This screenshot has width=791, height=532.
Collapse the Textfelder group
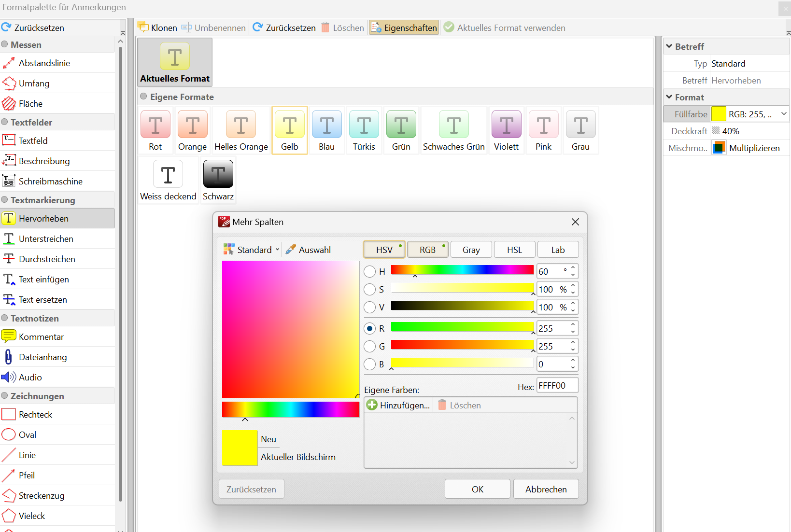(x=5, y=122)
